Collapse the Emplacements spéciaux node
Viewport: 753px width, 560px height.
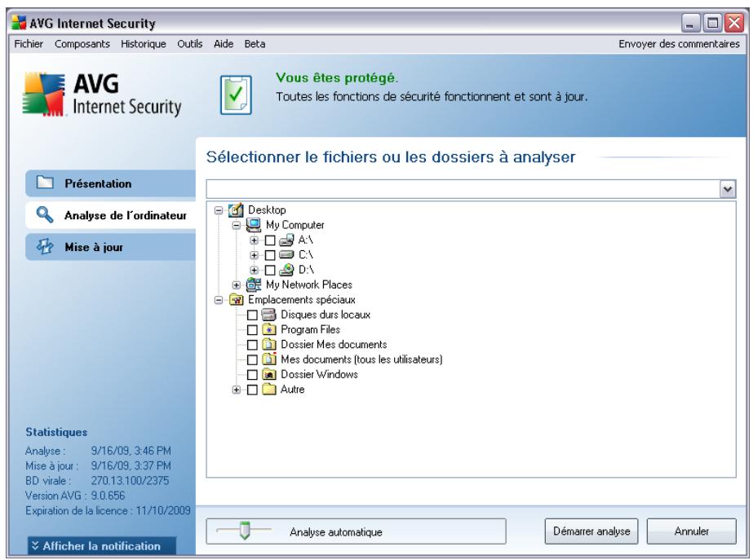(219, 300)
